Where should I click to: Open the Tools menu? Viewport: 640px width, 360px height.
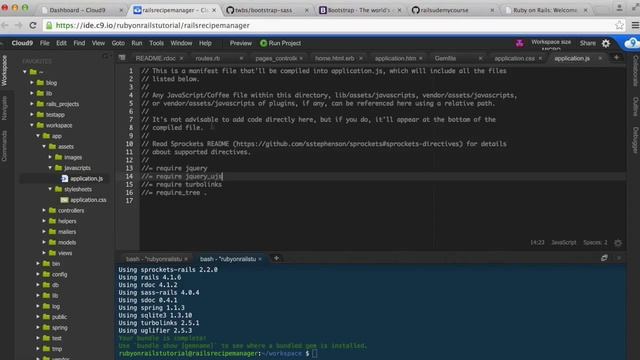click(x=156, y=43)
